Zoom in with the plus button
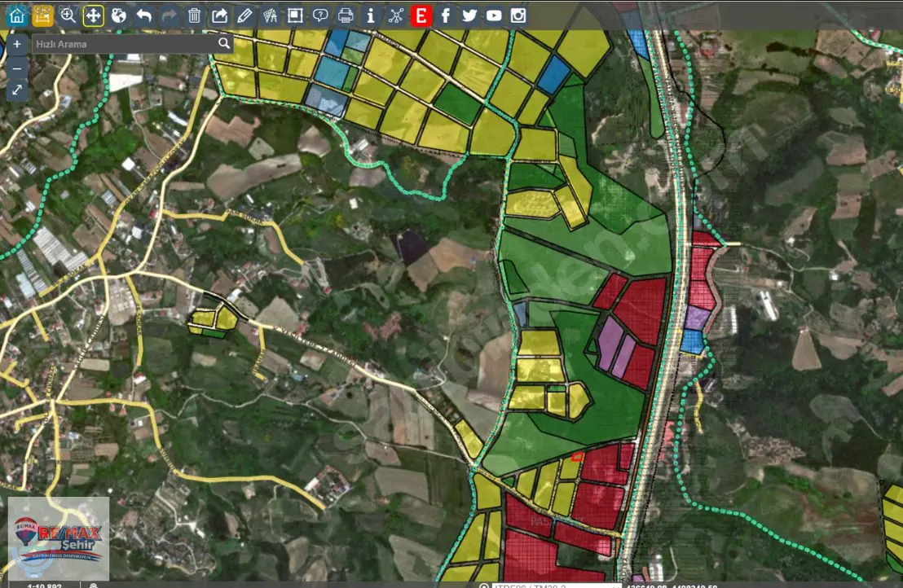This screenshot has height=588, width=903. click(x=16, y=44)
